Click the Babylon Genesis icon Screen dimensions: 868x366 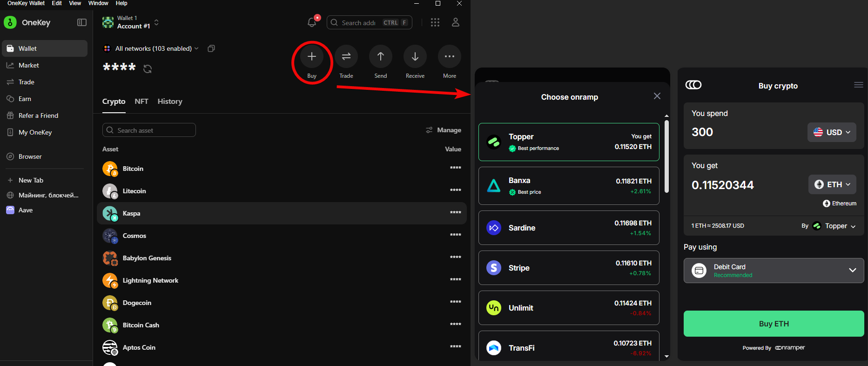(x=110, y=258)
